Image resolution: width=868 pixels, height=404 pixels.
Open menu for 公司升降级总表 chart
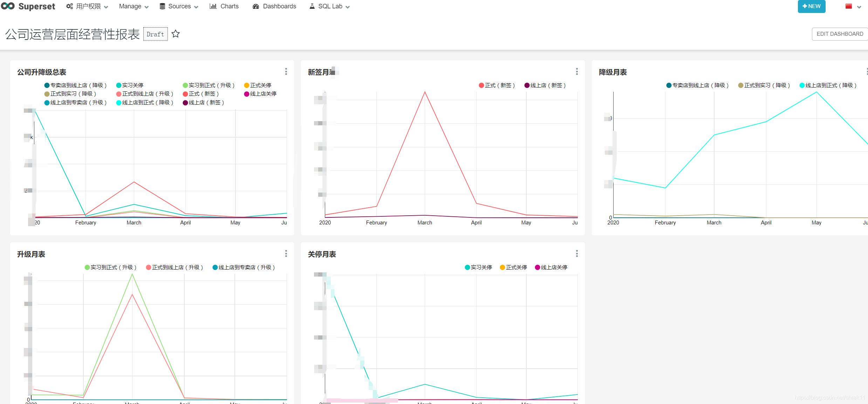click(x=286, y=71)
